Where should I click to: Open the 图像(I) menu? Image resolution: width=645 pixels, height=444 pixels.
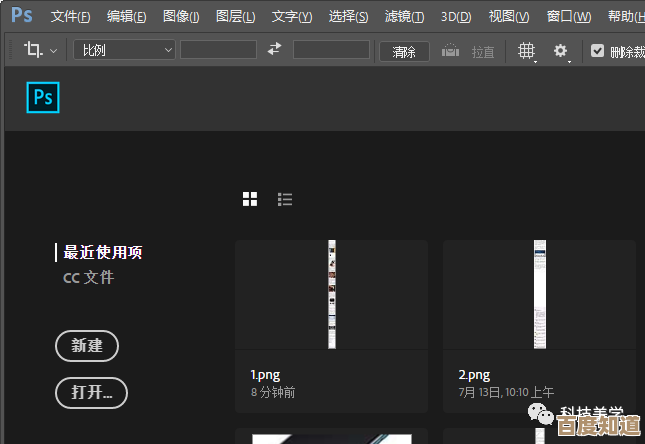coord(181,16)
